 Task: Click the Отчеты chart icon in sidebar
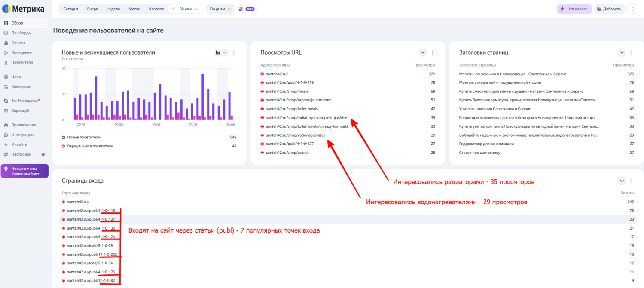coord(6,43)
